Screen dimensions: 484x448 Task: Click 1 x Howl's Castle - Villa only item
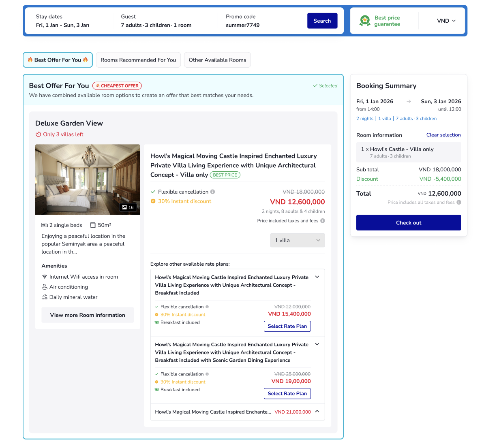(x=409, y=152)
